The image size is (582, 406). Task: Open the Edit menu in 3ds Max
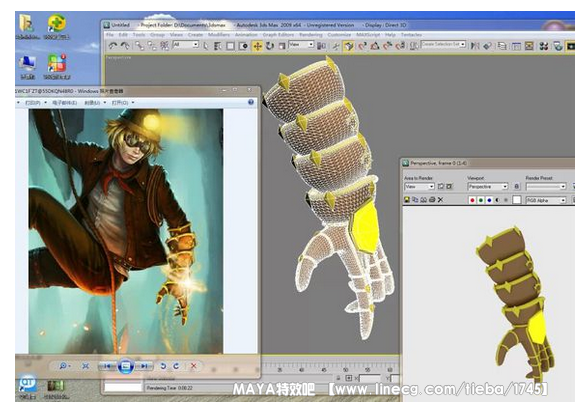coord(123,35)
